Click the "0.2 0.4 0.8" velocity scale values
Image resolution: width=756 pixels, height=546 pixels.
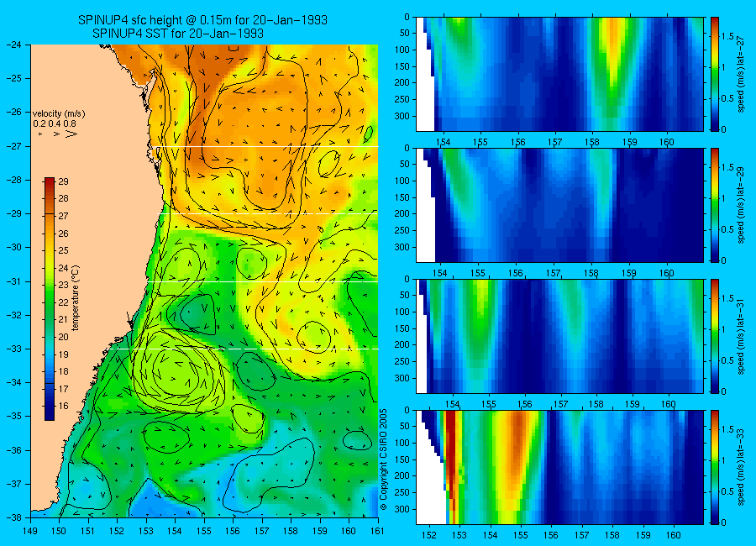click(x=55, y=123)
